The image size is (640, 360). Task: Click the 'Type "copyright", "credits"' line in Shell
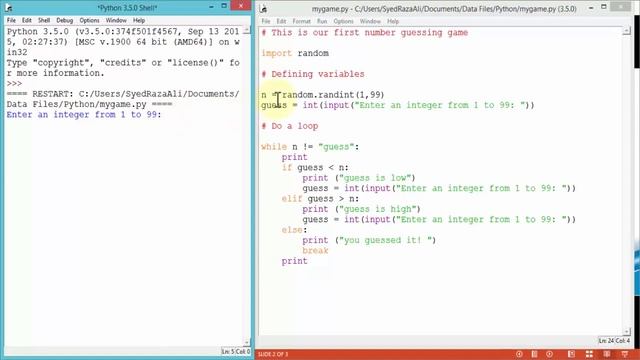[123, 63]
